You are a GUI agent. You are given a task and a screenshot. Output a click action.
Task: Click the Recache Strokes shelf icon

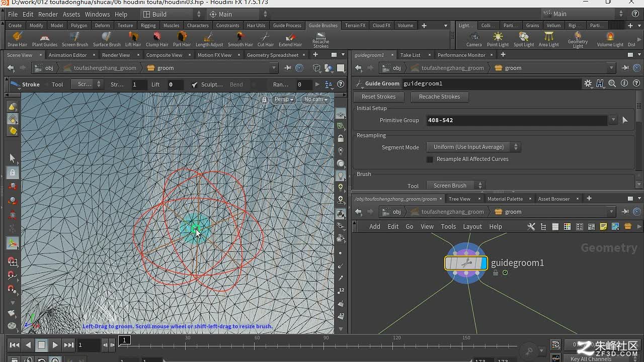(x=320, y=40)
